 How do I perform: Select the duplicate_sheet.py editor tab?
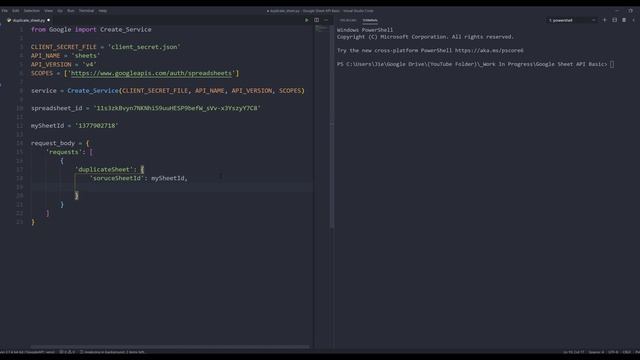tap(29, 20)
